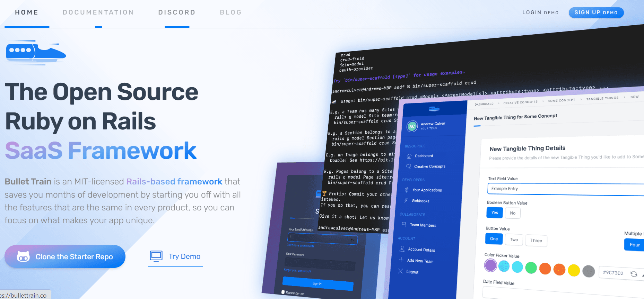The height and width of the screenshot is (299, 644).
Task: Select the Creative Concepts icon in mockup sidebar
Action: coord(408,166)
